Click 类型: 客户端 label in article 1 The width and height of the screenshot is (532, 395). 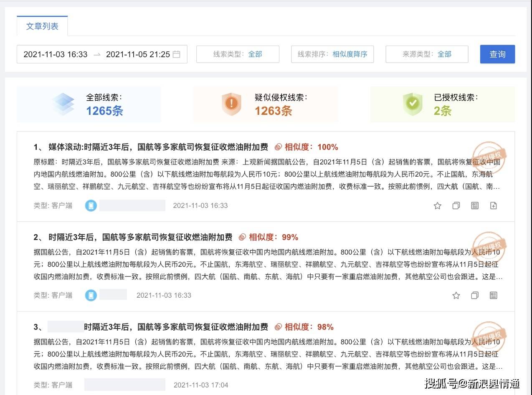53,205
